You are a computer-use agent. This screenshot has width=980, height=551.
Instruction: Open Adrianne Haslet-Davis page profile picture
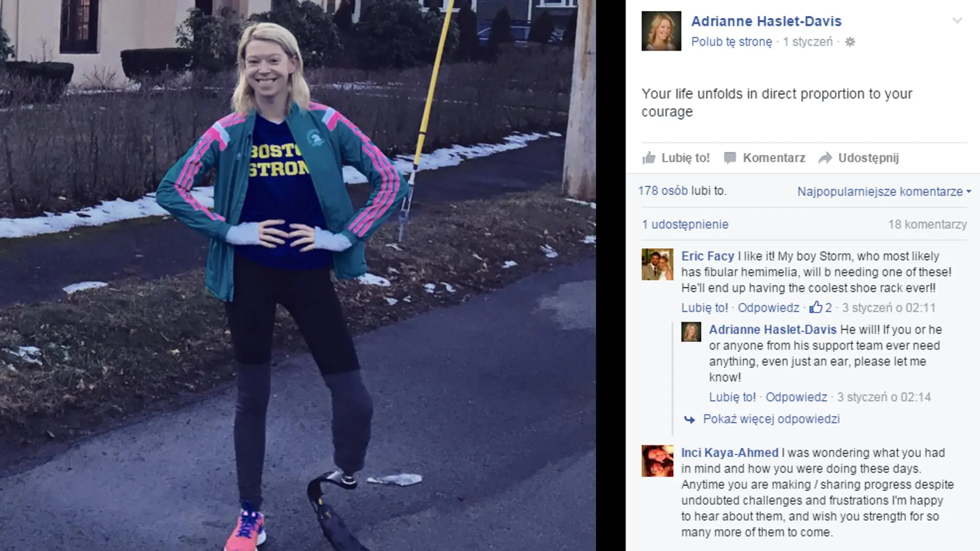click(x=661, y=31)
